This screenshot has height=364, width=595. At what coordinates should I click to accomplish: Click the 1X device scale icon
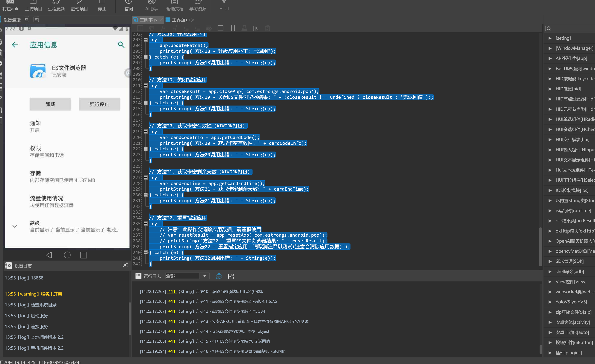[x=27, y=19]
